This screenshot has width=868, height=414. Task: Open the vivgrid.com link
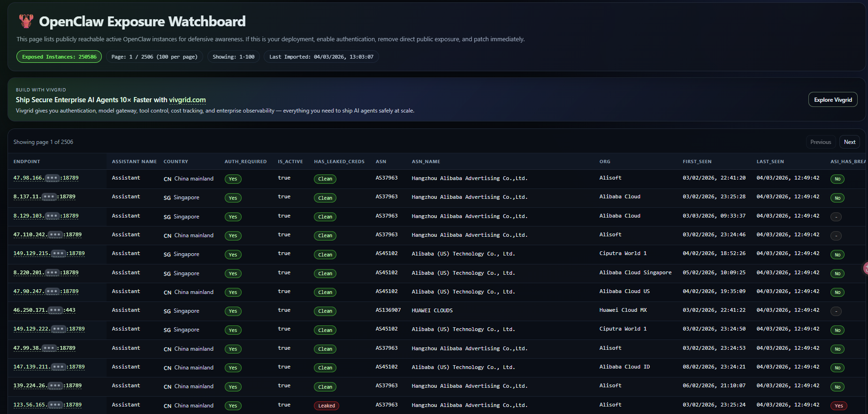coord(187,100)
